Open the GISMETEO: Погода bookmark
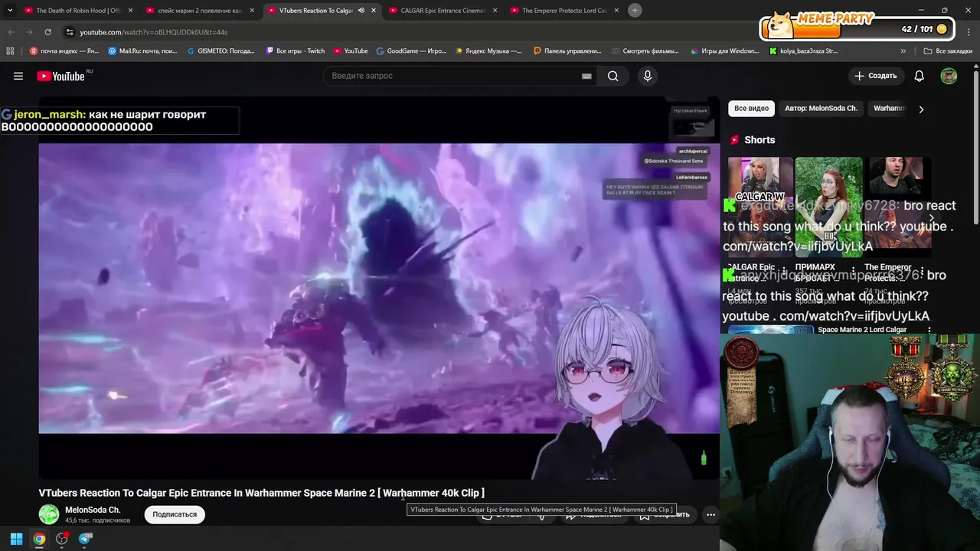The image size is (980, 551). tap(220, 51)
